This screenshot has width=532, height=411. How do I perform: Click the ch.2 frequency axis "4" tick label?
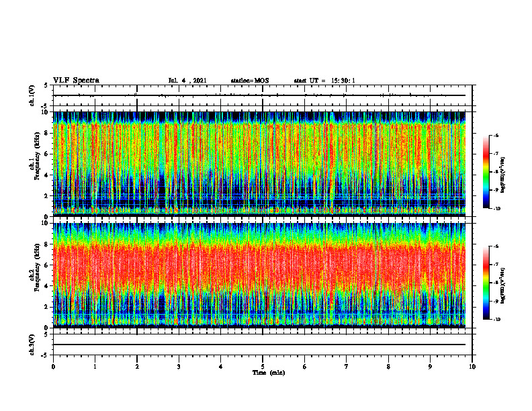click(47, 286)
